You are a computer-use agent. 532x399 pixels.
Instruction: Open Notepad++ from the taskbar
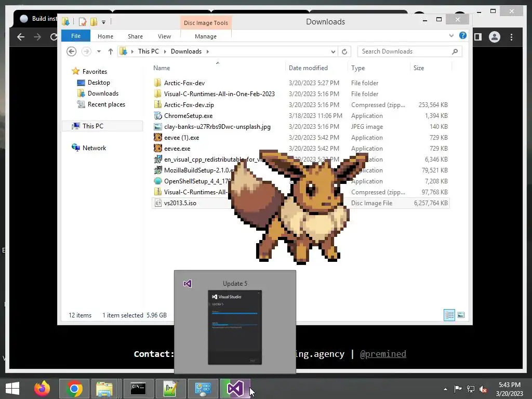pos(170,389)
